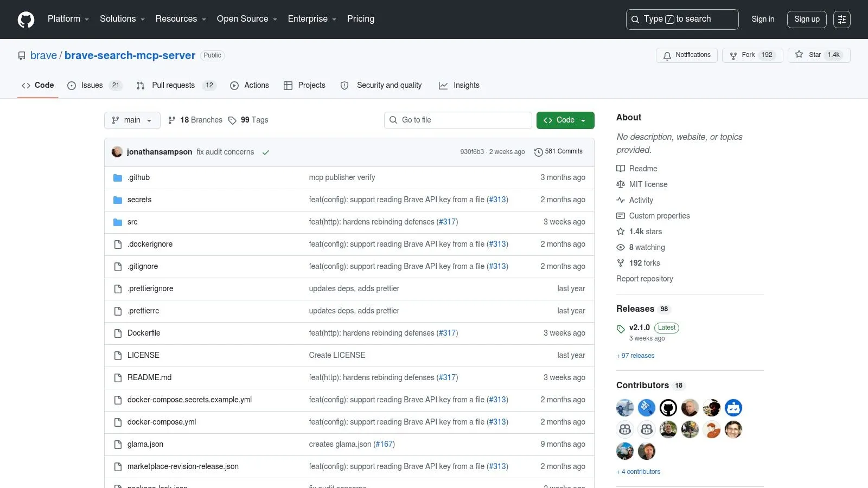Click jonathansampson's avatar in commit bar

click(x=117, y=152)
